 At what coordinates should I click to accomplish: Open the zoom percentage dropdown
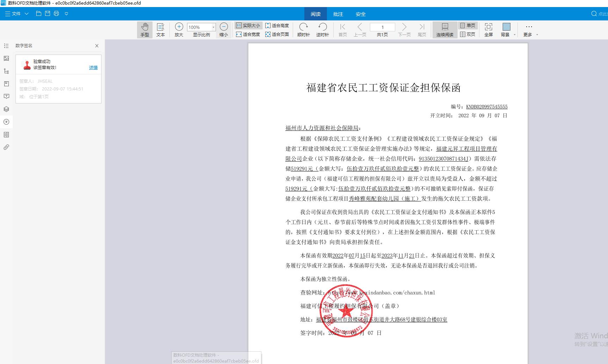point(213,27)
